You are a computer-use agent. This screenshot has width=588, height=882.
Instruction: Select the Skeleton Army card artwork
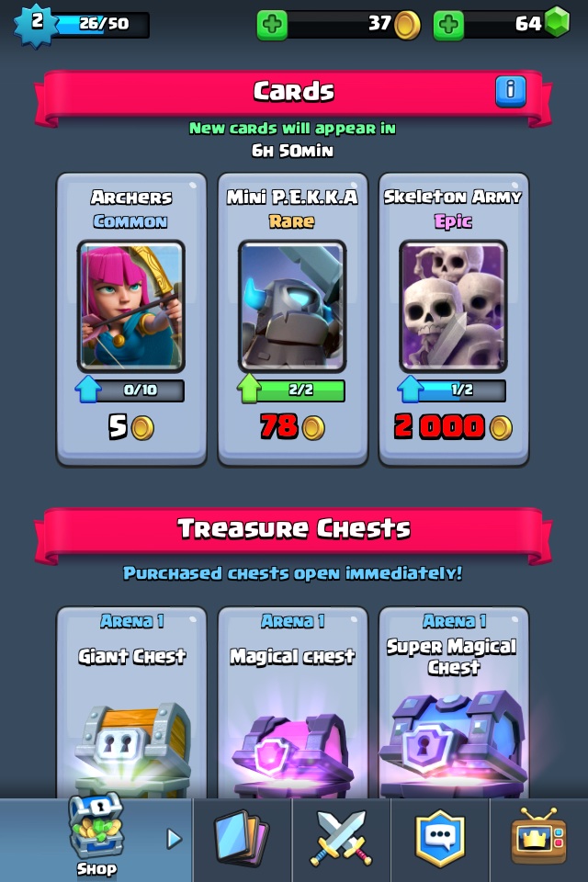(453, 307)
